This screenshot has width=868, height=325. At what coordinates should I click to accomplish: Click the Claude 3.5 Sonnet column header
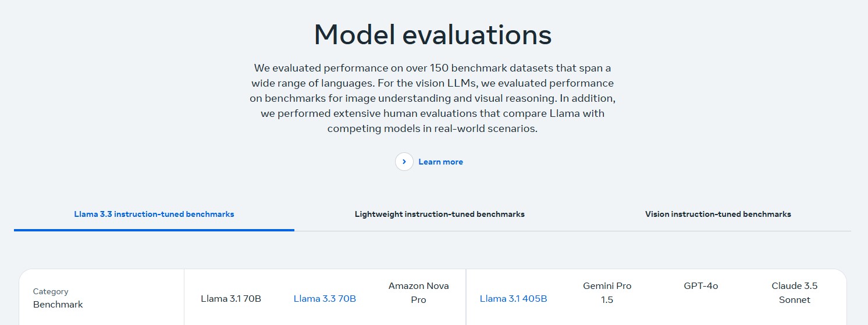(794, 293)
